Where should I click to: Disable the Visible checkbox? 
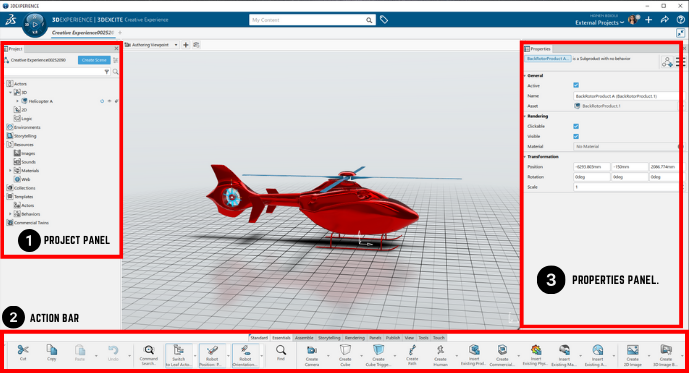(576, 136)
